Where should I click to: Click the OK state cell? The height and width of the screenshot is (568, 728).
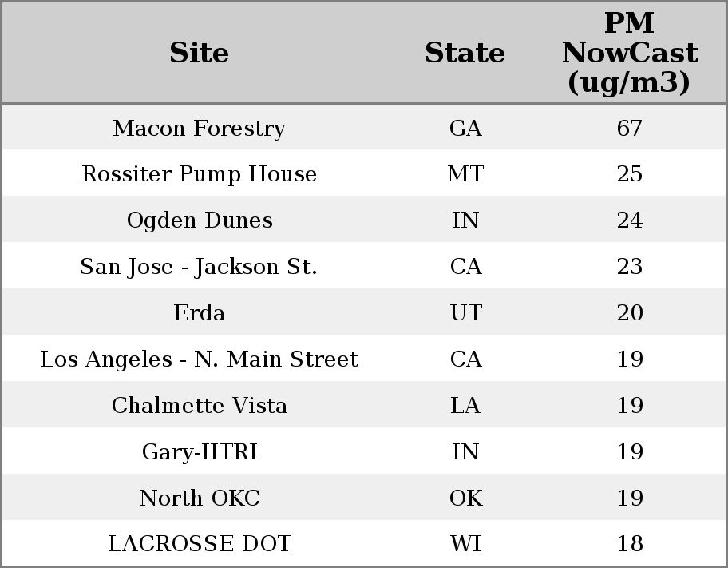[465, 498]
